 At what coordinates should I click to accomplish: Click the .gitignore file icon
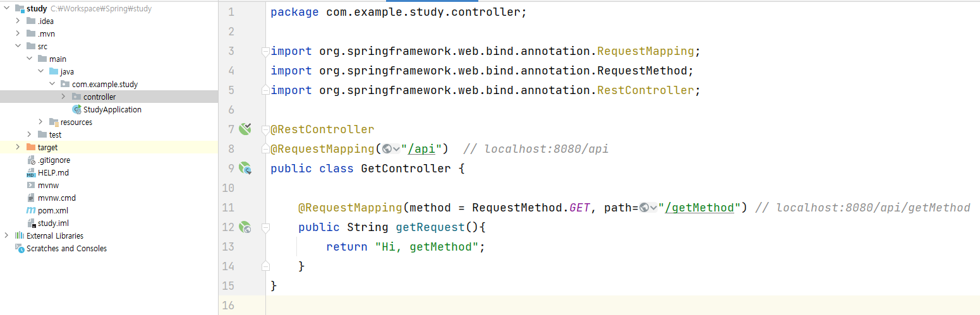click(x=31, y=160)
